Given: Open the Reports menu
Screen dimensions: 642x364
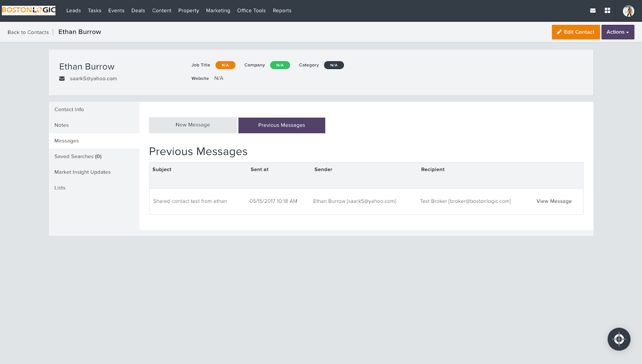Looking at the screenshot, I should point(282,11).
